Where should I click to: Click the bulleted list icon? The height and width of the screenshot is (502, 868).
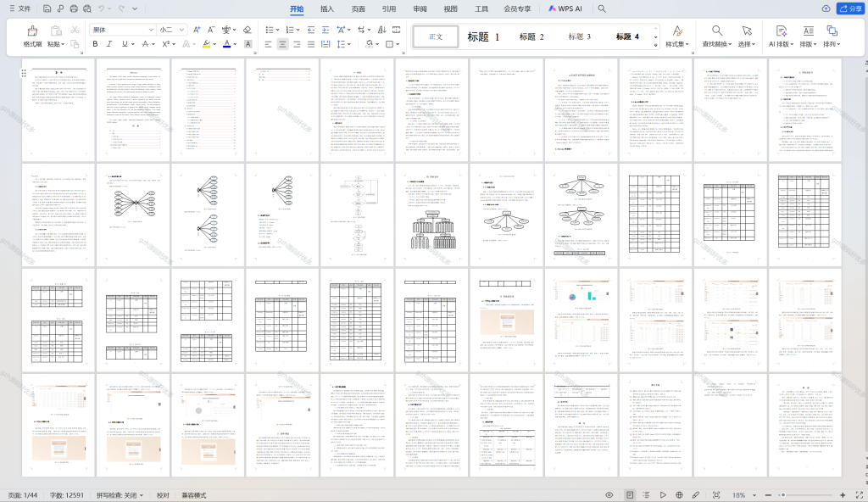tap(269, 30)
